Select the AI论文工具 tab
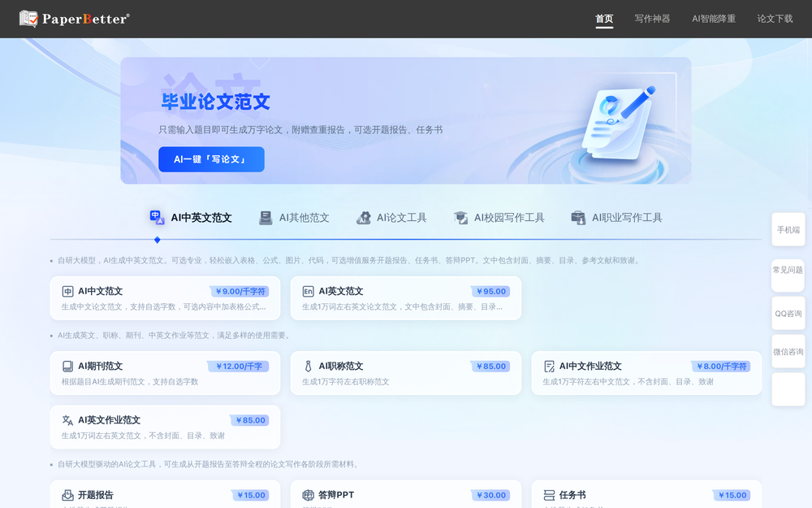812x508 pixels. click(x=391, y=218)
